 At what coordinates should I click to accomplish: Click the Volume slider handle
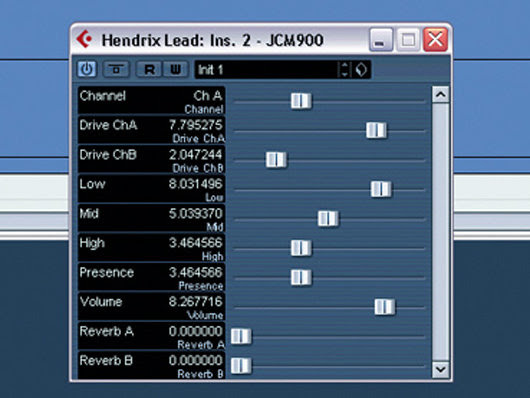click(x=385, y=307)
